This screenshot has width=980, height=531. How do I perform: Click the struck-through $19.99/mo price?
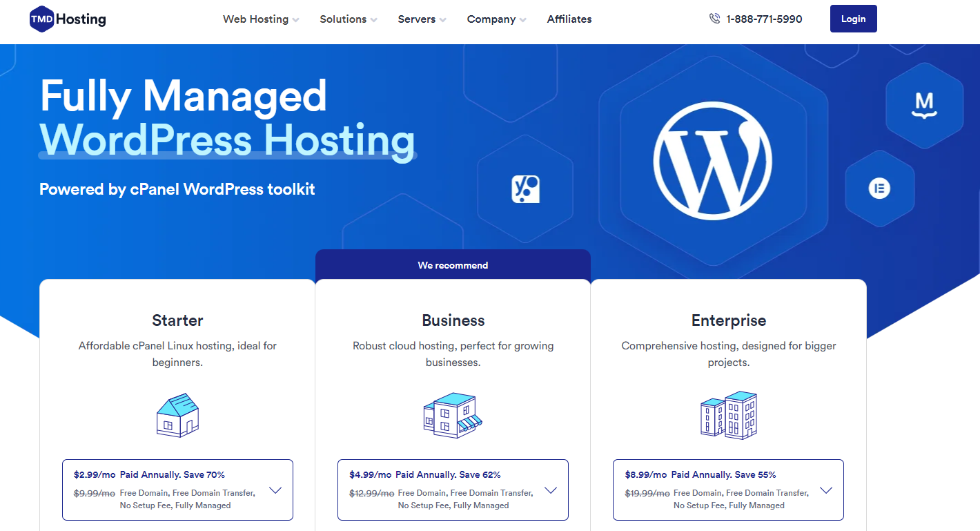(x=647, y=493)
